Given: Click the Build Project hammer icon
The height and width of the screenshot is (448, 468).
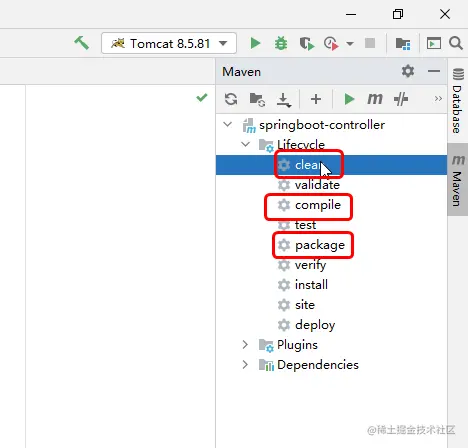Looking at the screenshot, I should point(81,43).
